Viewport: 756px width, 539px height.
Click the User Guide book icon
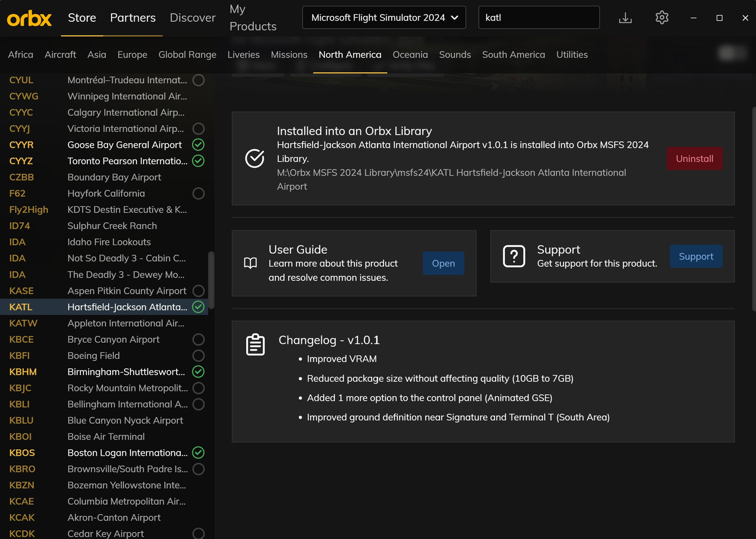coord(250,263)
